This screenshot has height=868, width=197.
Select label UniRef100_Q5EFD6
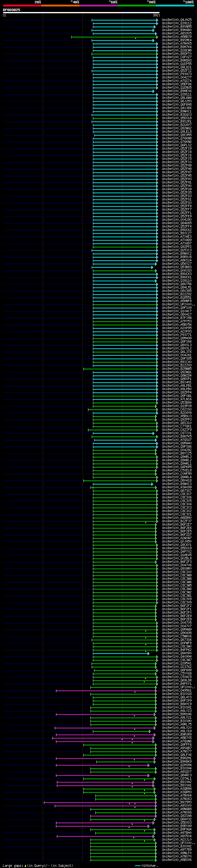(x=177, y=84)
